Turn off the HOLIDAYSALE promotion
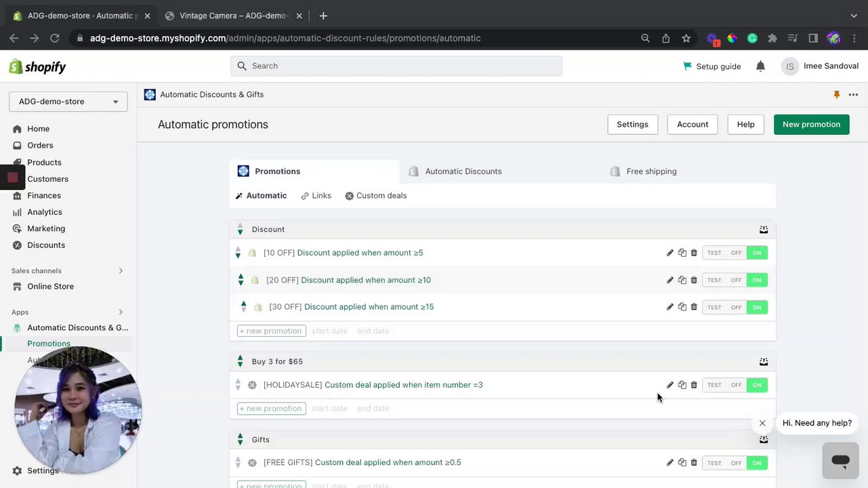 [736, 385]
